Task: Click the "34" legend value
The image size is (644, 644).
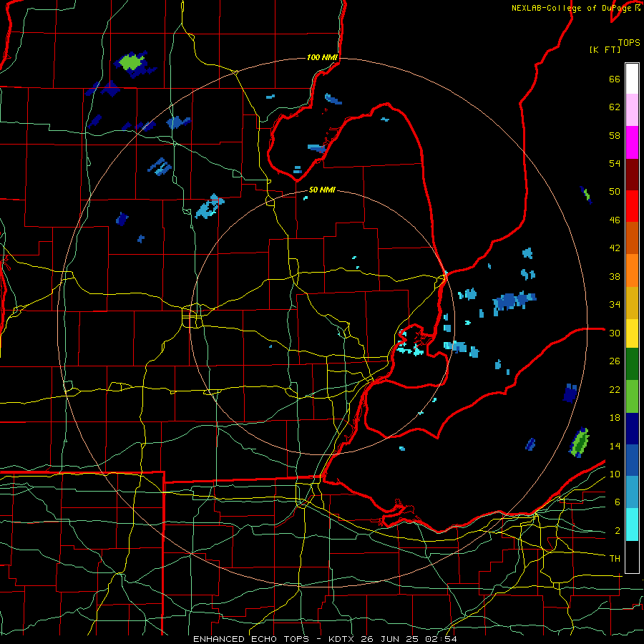Action: coord(615,305)
